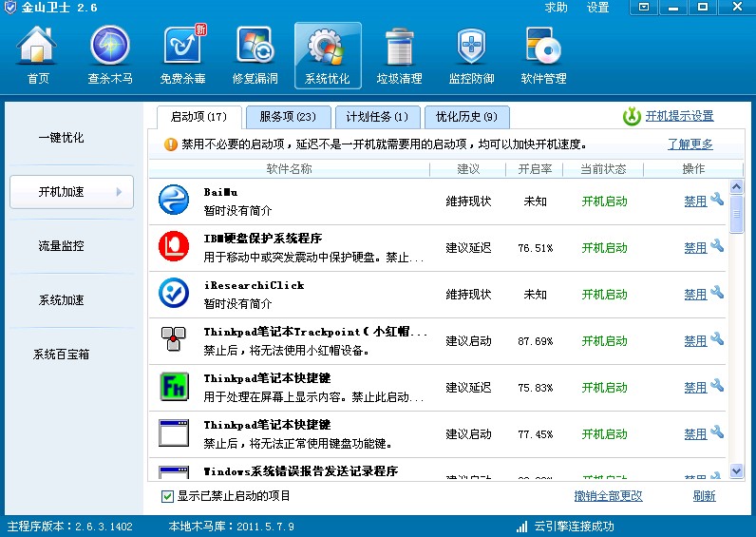Open the title bar mini-mode dropdown button
756x537 pixels.
pyautogui.click(x=643, y=8)
